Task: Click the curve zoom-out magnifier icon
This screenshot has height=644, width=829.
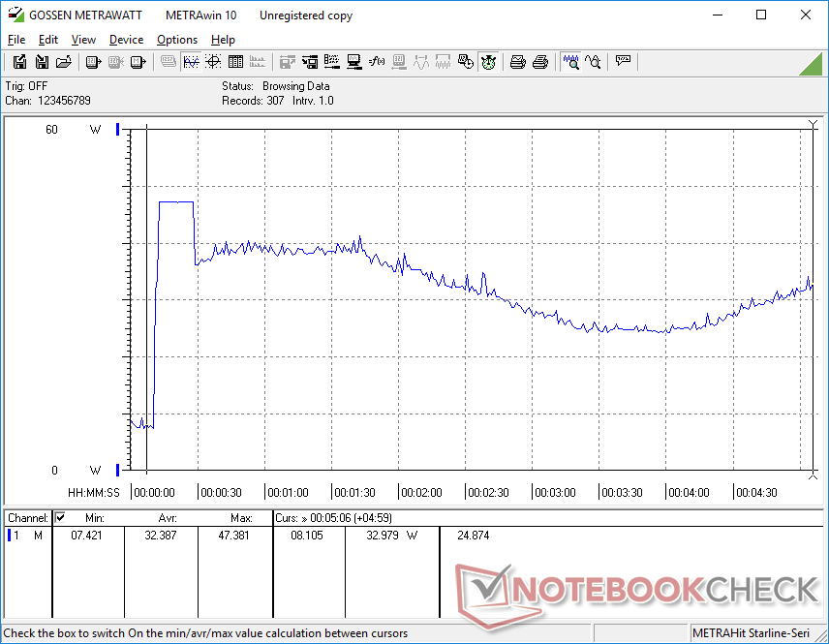Action: tap(594, 62)
